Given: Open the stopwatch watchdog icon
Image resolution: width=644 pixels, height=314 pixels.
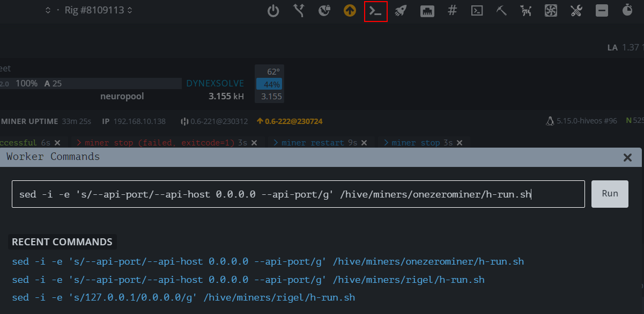Looking at the screenshot, I should click(x=627, y=11).
